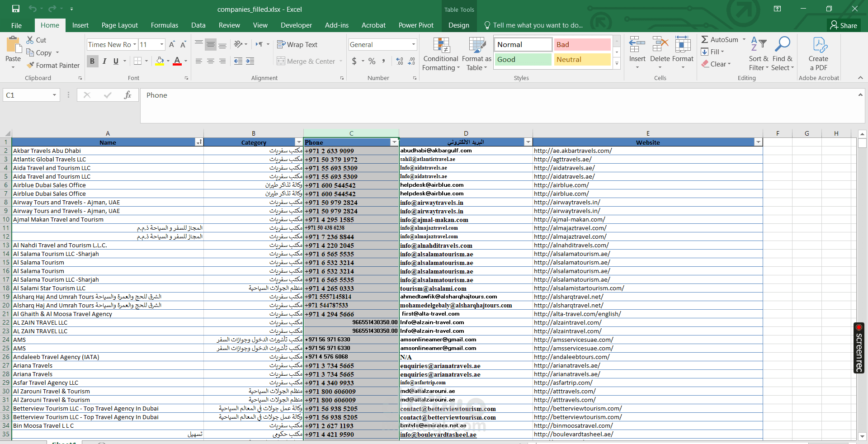Image resolution: width=868 pixels, height=444 pixels.
Task: Click Create a PDF icon
Action: coord(819,45)
